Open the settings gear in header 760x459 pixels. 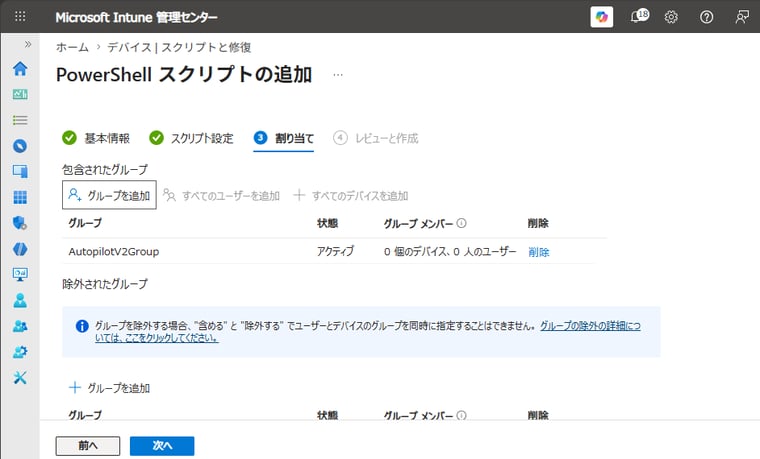(671, 17)
